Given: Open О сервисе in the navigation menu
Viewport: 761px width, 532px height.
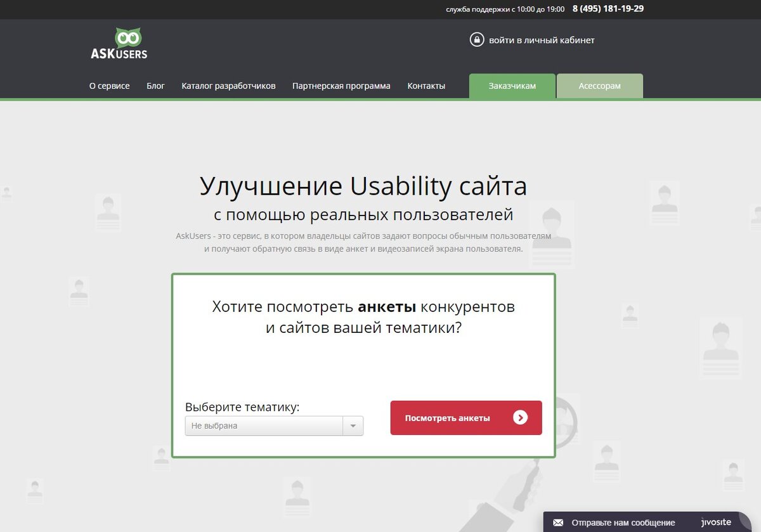Looking at the screenshot, I should [109, 86].
